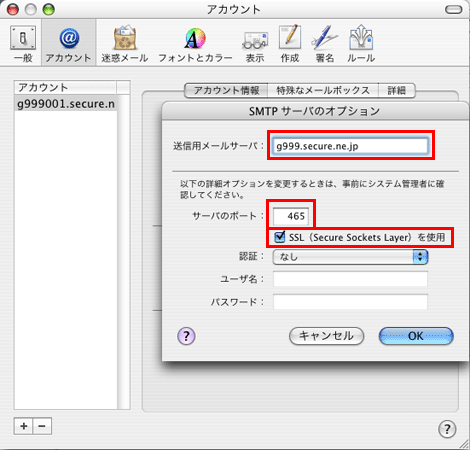The width and height of the screenshot is (470, 450).
Task: Expand the 認証 authentication dropdown
Action: (x=350, y=257)
